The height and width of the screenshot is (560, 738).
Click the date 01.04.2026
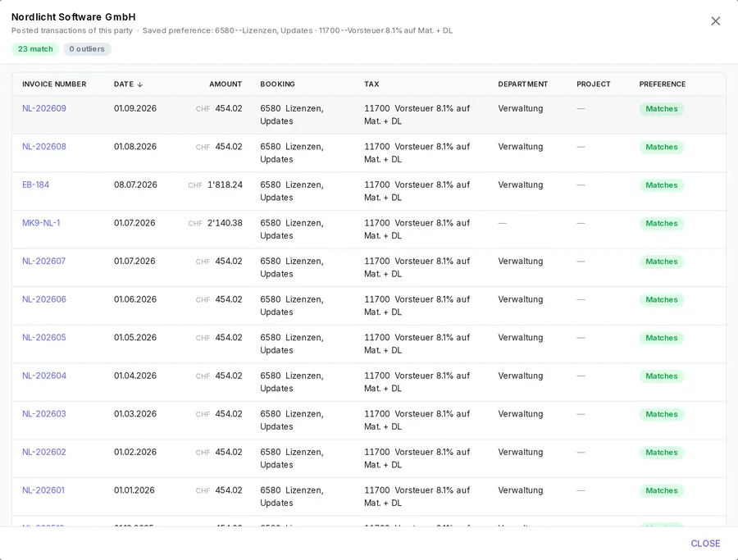pyautogui.click(x=135, y=375)
